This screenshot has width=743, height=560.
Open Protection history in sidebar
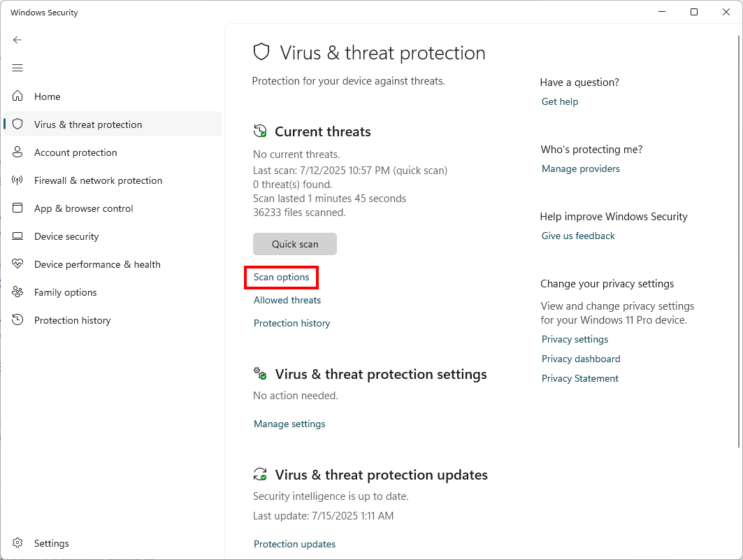tap(72, 320)
